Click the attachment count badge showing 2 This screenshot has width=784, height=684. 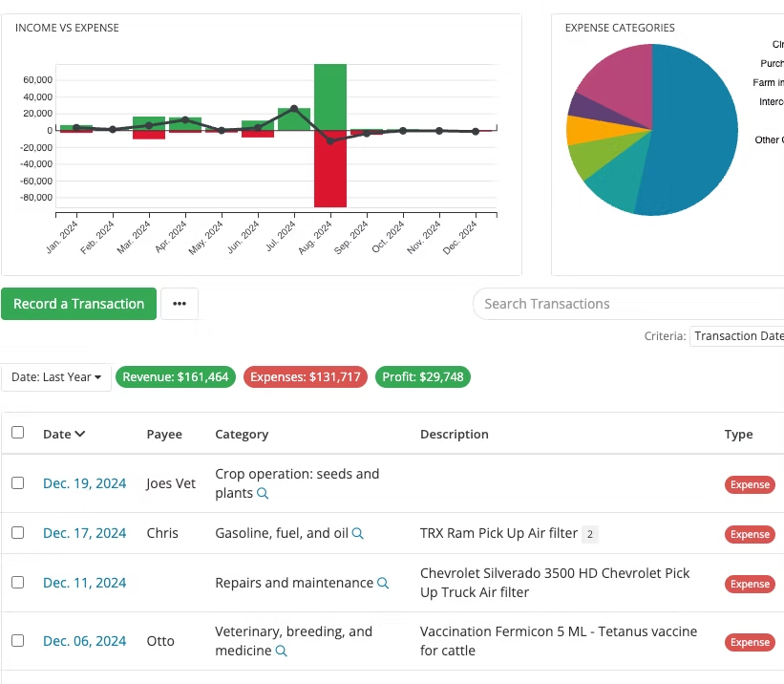coord(590,534)
